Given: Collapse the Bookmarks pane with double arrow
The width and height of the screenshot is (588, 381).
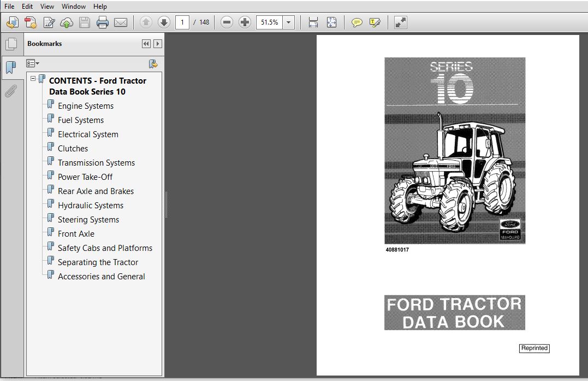Looking at the screenshot, I should [x=146, y=44].
